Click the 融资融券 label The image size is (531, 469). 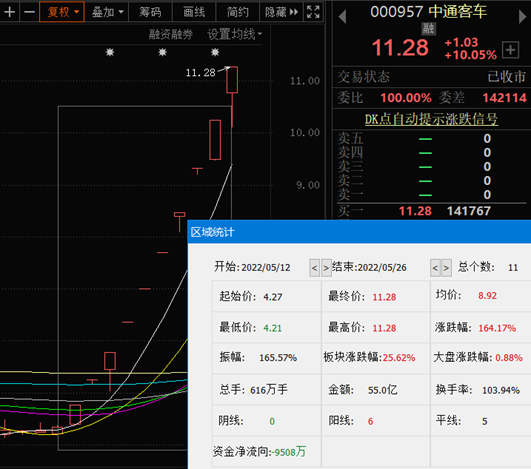[171, 34]
